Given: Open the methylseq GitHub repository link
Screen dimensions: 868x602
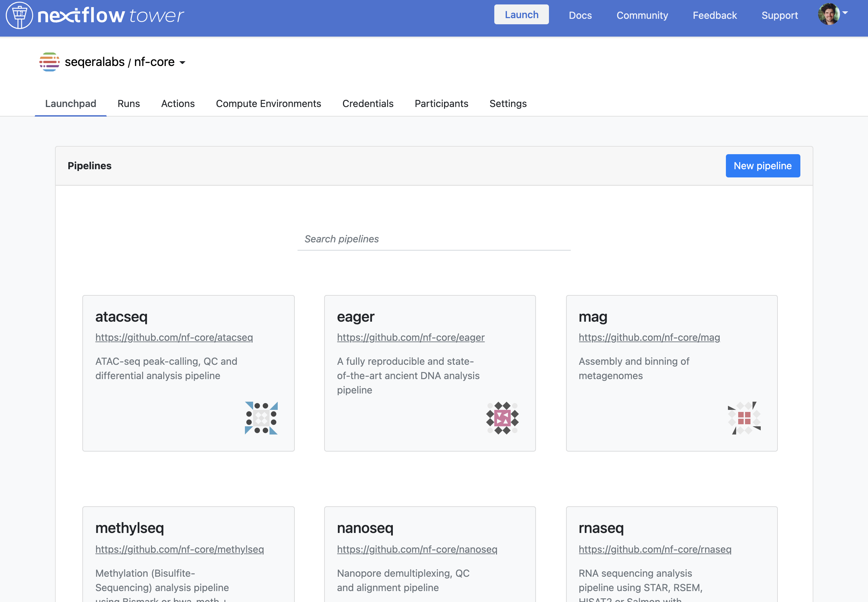Looking at the screenshot, I should (x=179, y=549).
